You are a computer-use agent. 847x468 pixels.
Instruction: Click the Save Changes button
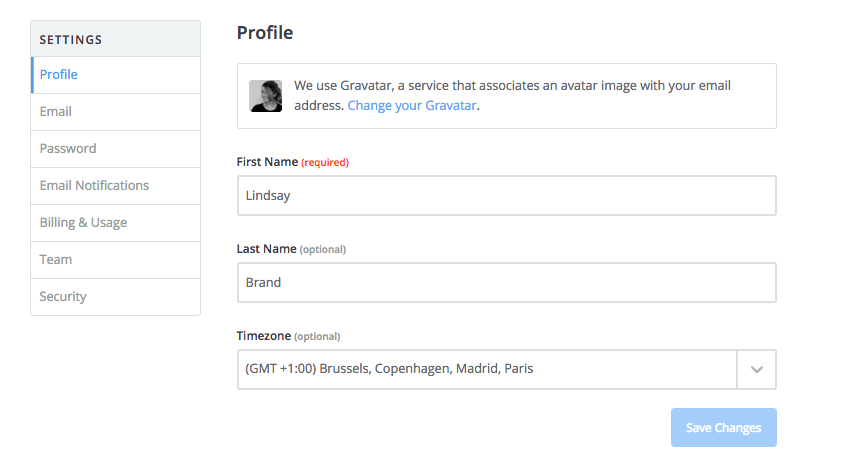pos(724,427)
